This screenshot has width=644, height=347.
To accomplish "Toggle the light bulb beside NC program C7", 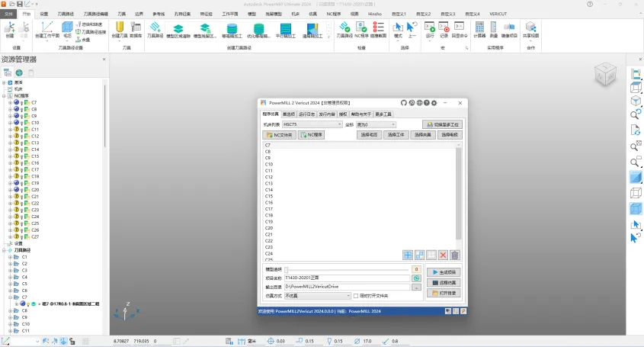I will point(21,103).
